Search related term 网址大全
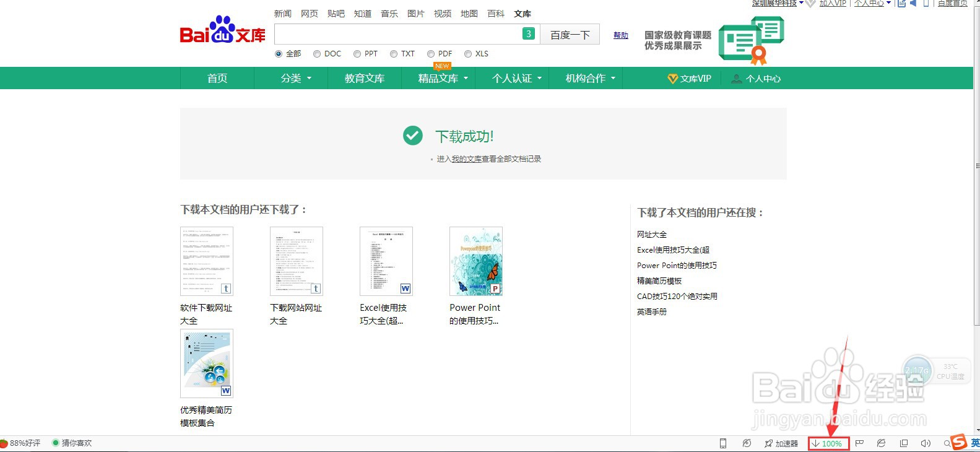The image size is (980, 452). [652, 235]
